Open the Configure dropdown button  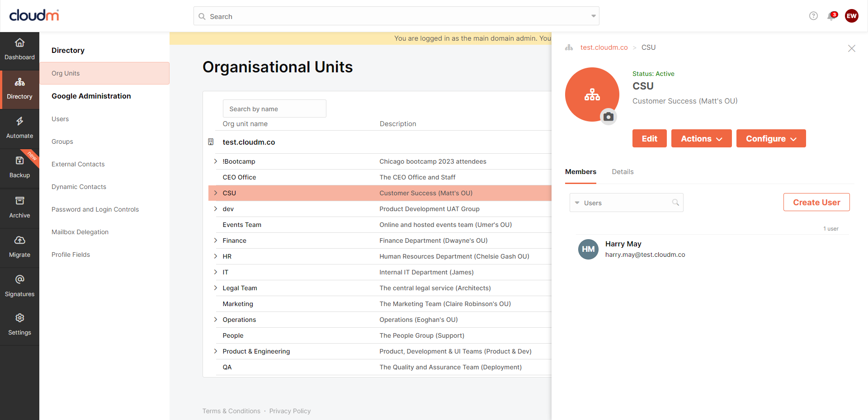pyautogui.click(x=771, y=138)
